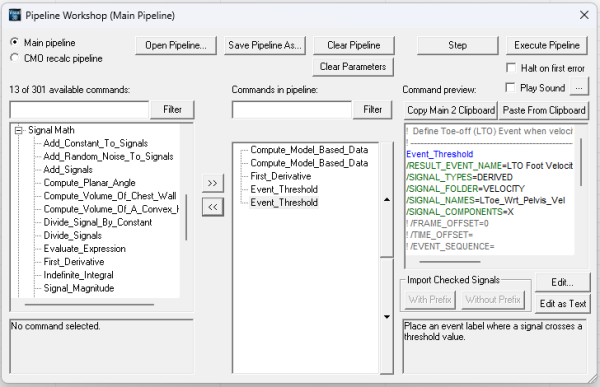Select CMO recalc pipeline radio button

[x=15, y=58]
